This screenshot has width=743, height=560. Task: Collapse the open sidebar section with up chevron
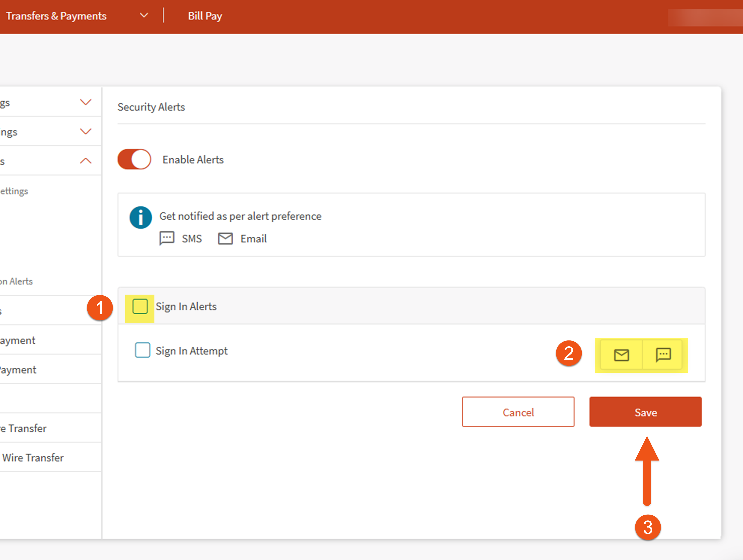(86, 161)
